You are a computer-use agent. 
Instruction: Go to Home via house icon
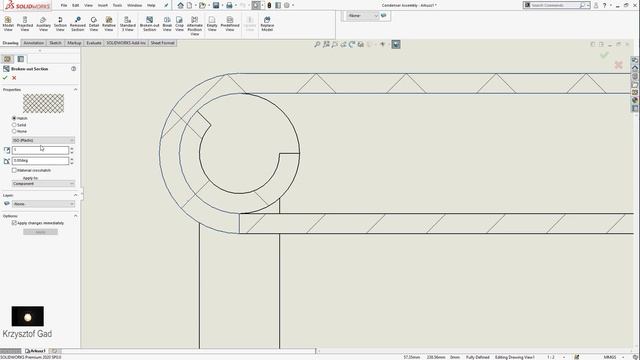(x=180, y=5)
